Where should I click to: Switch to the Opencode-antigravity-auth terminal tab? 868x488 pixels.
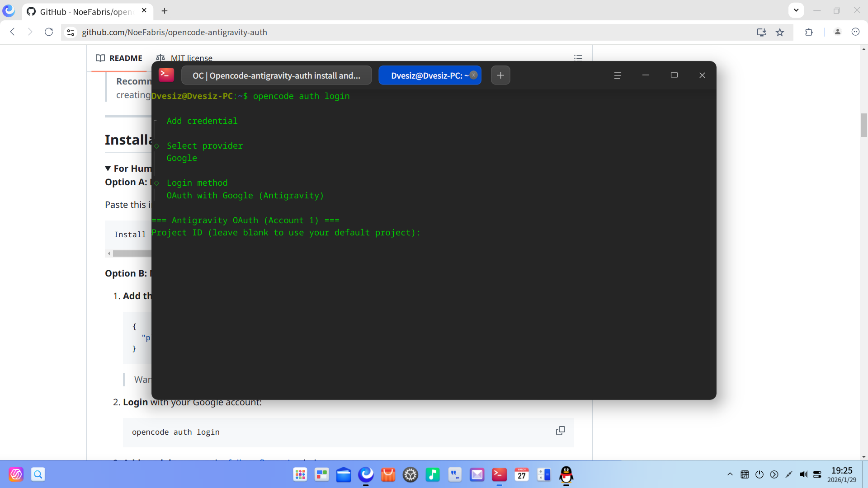276,75
